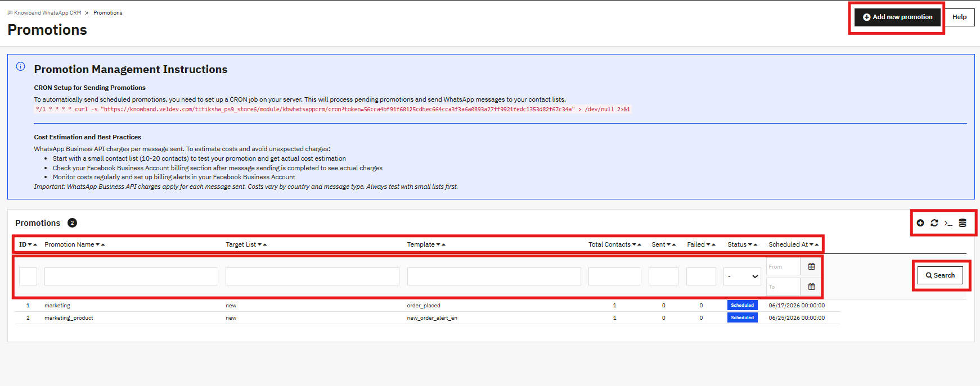
Task: Click the plus icon to add a promotion
Action: (x=920, y=223)
